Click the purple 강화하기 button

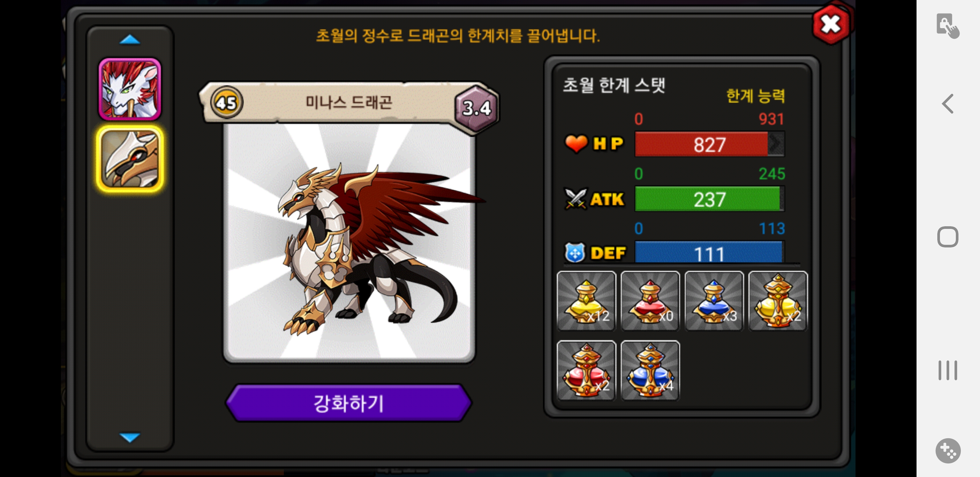349,403
